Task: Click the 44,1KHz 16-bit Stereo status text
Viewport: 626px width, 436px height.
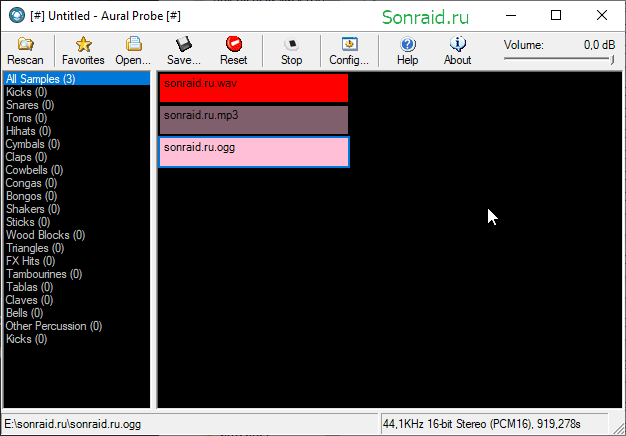Action: point(481,424)
